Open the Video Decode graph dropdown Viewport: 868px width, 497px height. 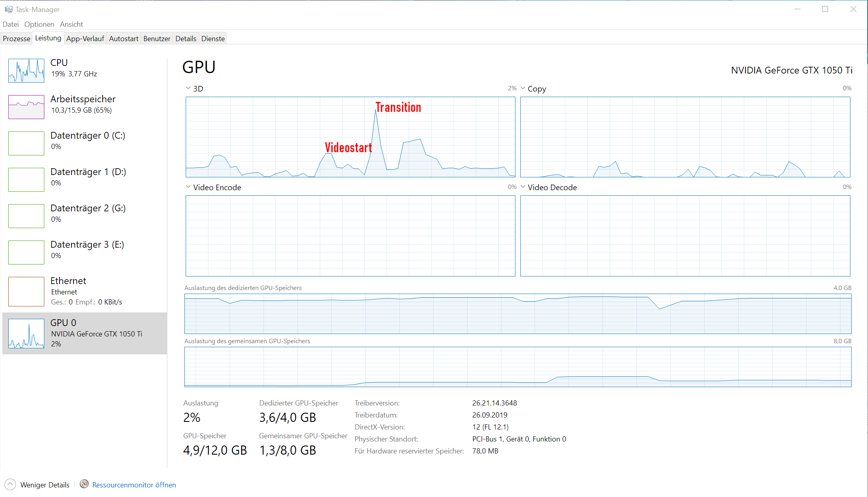pos(523,187)
